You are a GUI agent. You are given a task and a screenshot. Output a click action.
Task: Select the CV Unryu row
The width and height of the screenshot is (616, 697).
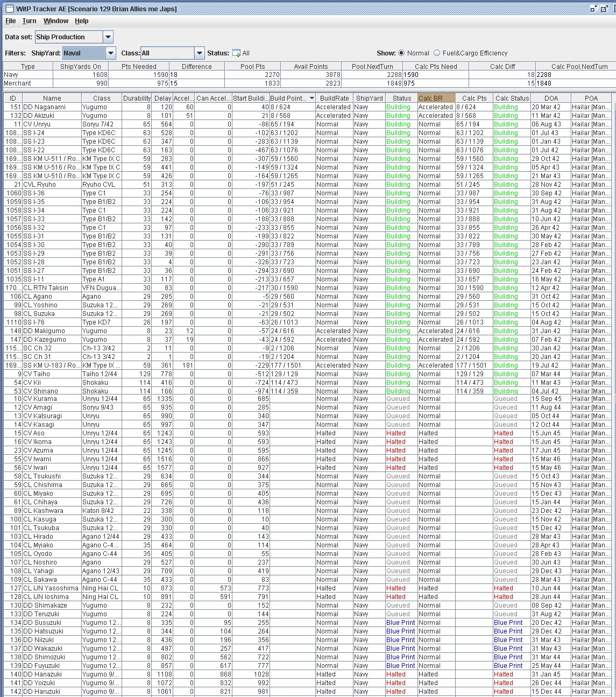tap(308, 124)
